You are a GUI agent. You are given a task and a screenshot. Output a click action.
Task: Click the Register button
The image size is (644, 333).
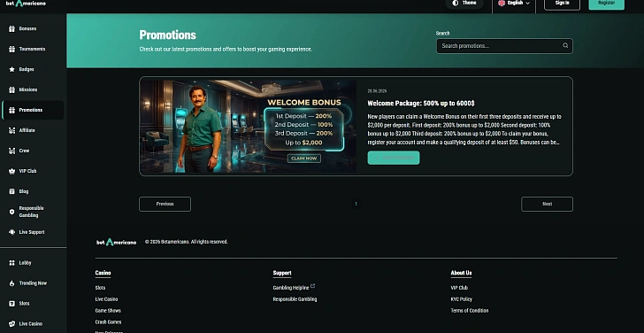coord(606,4)
